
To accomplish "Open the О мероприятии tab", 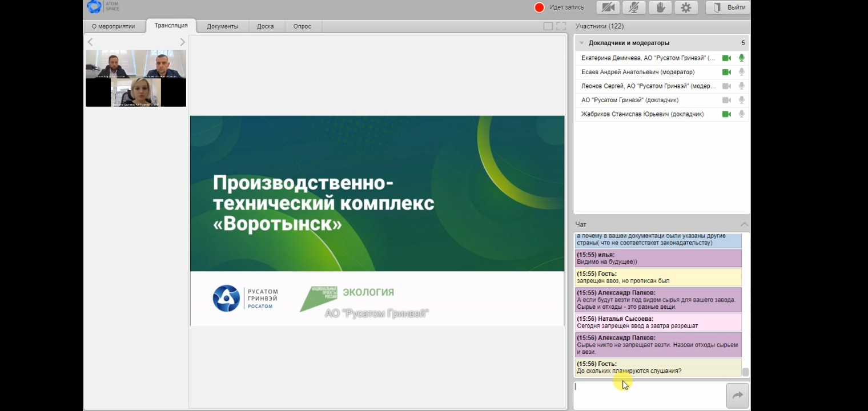I will tap(114, 26).
